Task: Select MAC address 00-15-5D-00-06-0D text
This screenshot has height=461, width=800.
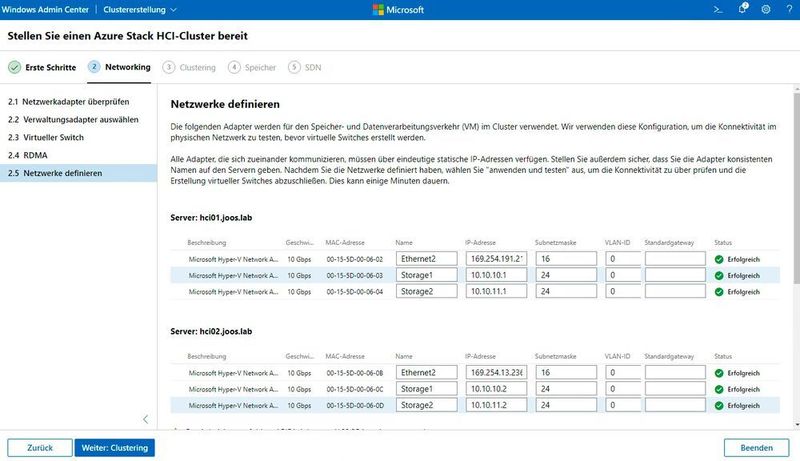Action: 355,405
